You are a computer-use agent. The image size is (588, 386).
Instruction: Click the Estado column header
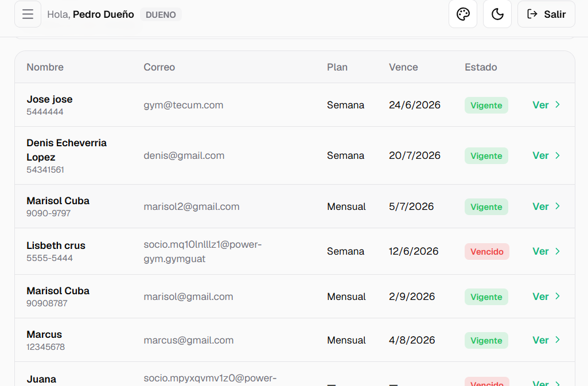tap(481, 67)
